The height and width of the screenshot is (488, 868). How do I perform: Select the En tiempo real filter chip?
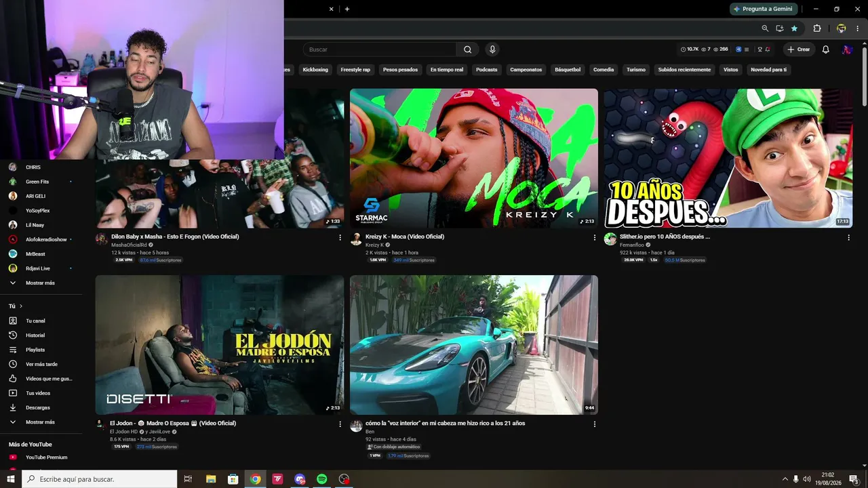click(447, 70)
